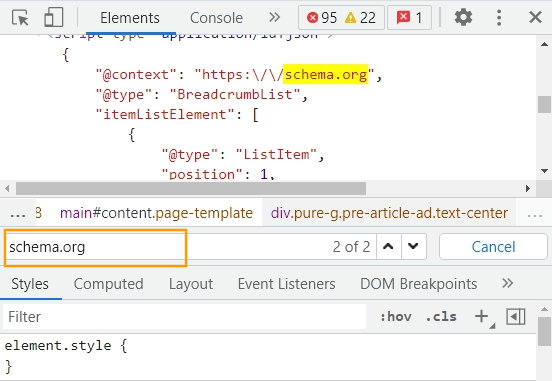Go to next search result arrow
552x381 pixels.
click(413, 246)
